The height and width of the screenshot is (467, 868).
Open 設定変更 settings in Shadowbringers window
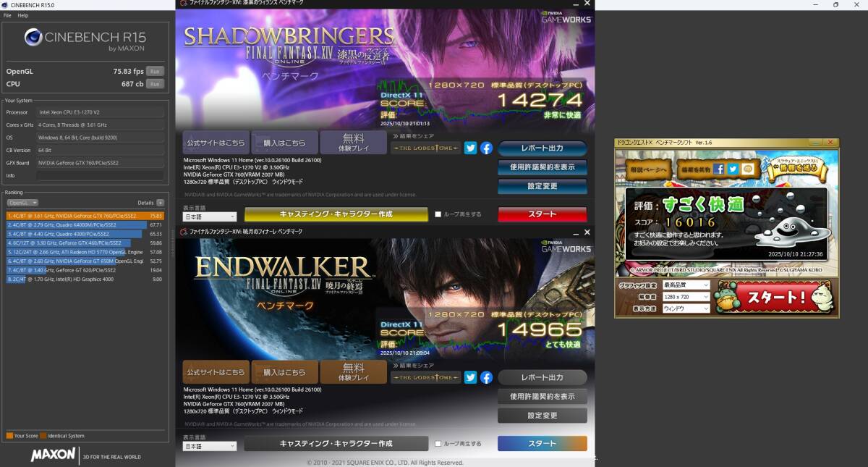[x=542, y=186]
